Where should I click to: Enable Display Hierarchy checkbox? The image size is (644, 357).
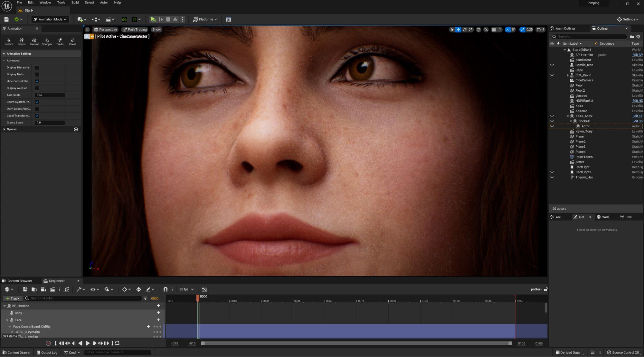tap(37, 68)
